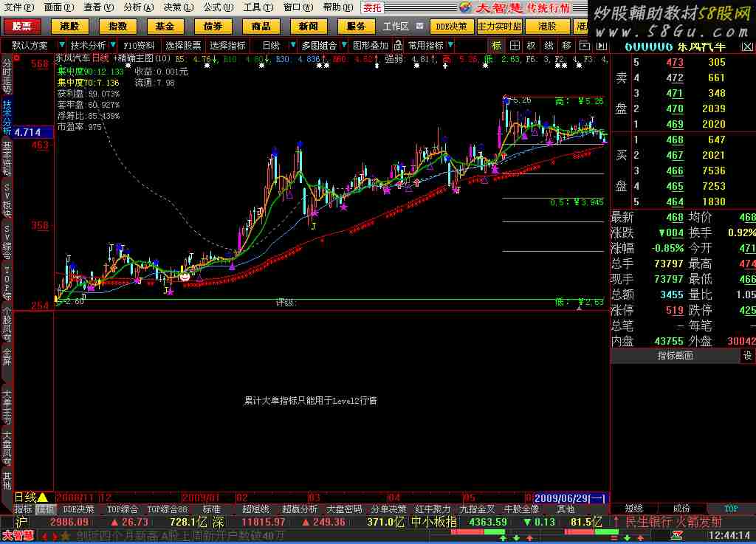Screen dimensions: 756x544
Task: Switch to 大盘风向 sidebar tab
Action: click(7, 448)
